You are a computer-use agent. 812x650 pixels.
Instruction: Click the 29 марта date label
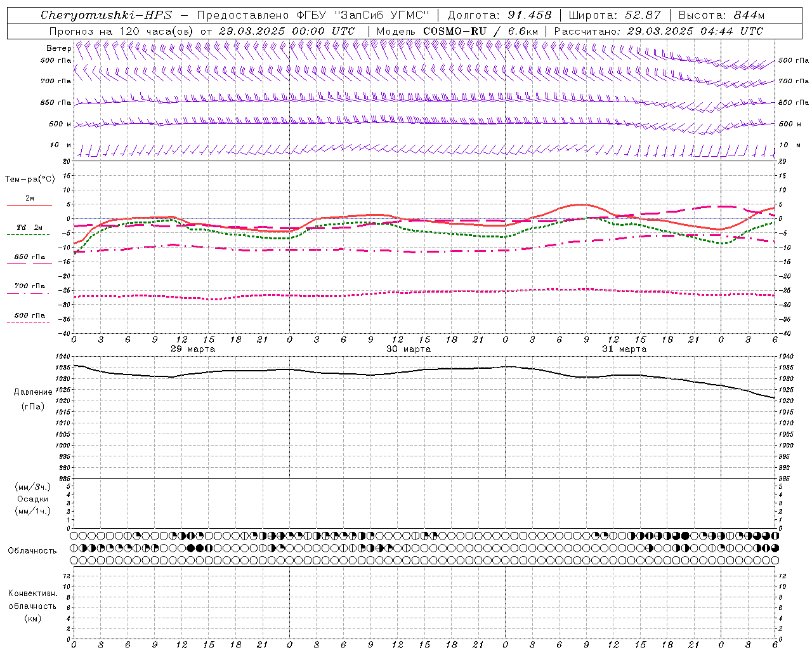(193, 349)
